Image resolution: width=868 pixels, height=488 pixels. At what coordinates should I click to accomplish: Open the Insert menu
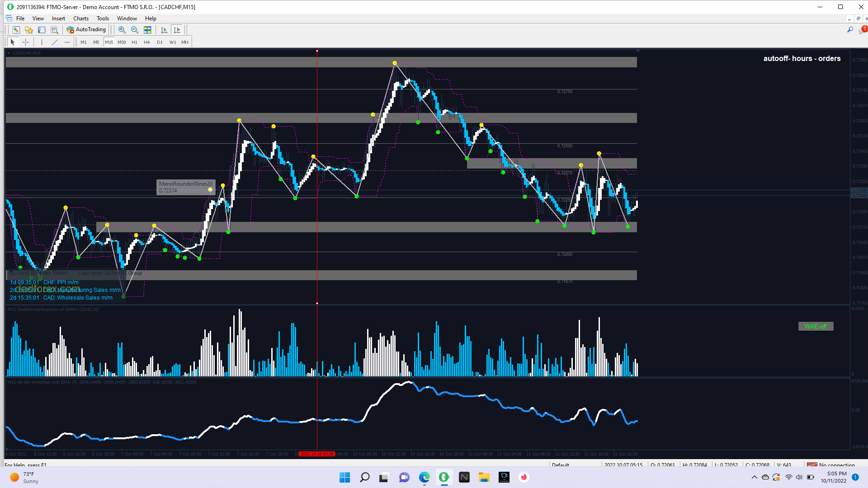coord(58,19)
